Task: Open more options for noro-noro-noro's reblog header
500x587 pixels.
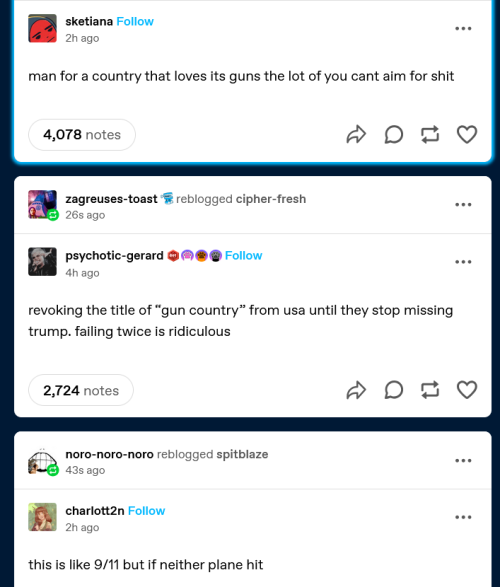Action: [x=463, y=460]
